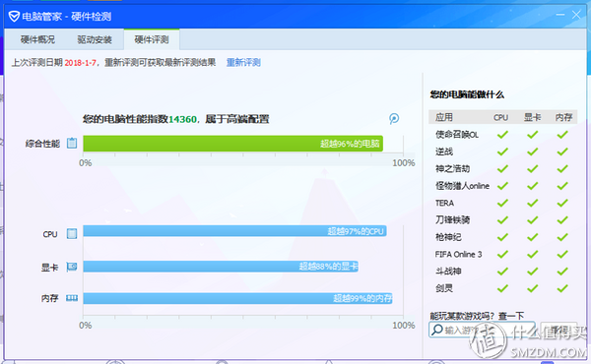
Task: Click the PC Manager shield logo
Action: click(x=14, y=16)
